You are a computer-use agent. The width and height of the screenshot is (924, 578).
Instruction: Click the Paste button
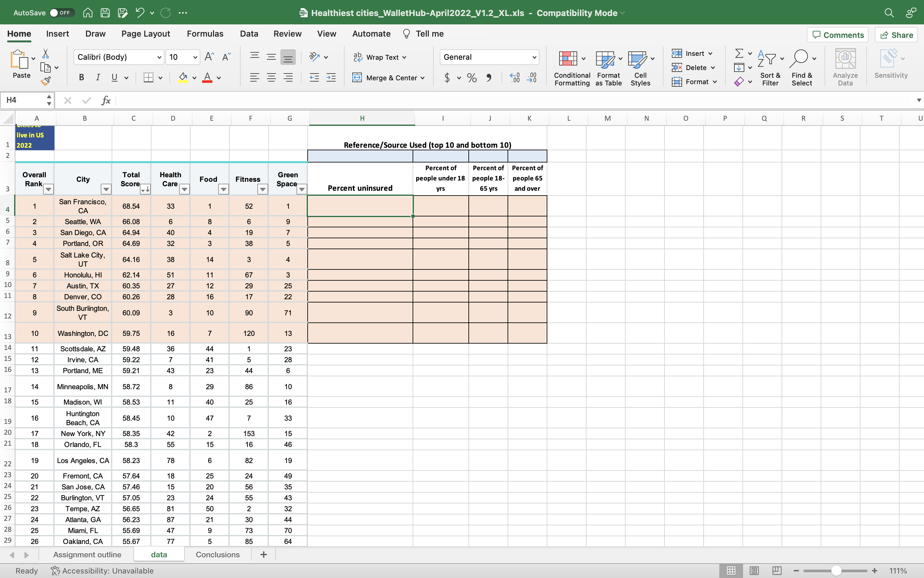click(x=21, y=64)
